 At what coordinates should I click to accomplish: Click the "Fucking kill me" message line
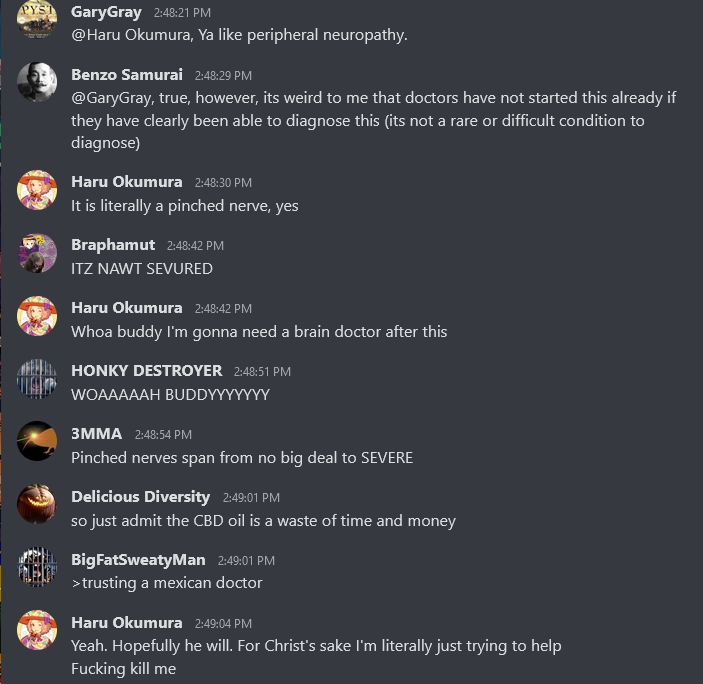(x=123, y=669)
